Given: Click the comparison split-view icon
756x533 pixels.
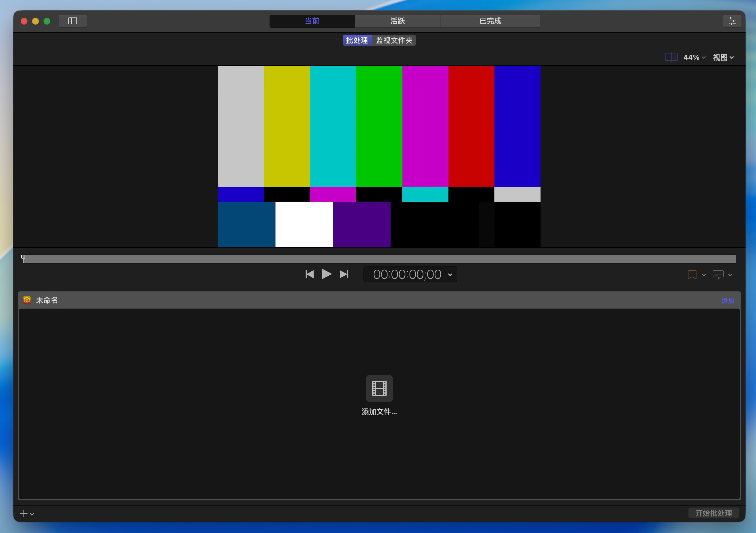Looking at the screenshot, I should click(671, 57).
